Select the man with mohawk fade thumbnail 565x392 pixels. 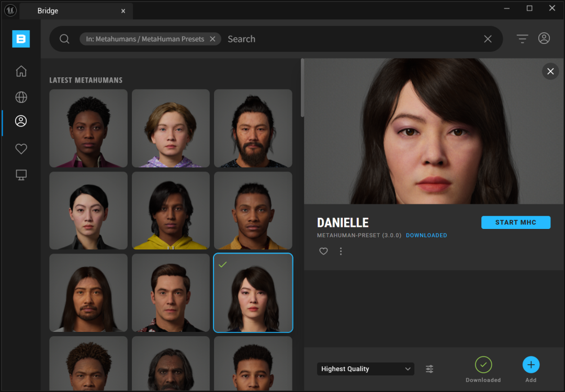(x=253, y=211)
